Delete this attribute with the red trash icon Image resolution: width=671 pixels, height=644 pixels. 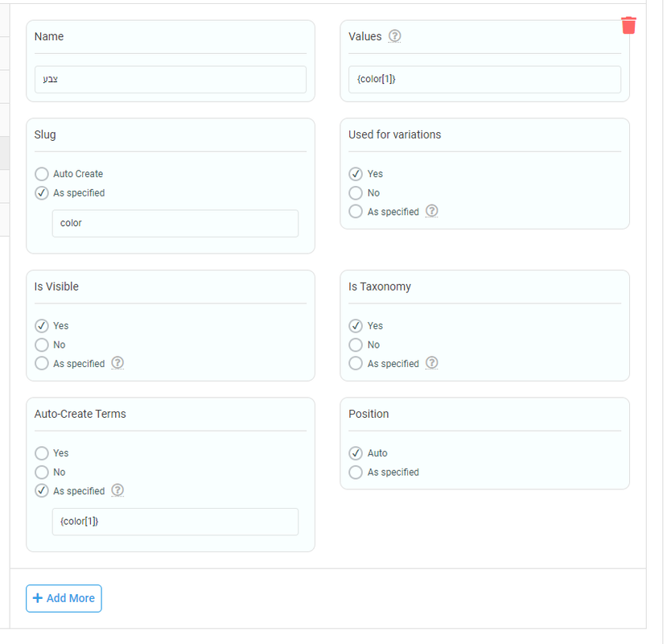click(x=628, y=25)
